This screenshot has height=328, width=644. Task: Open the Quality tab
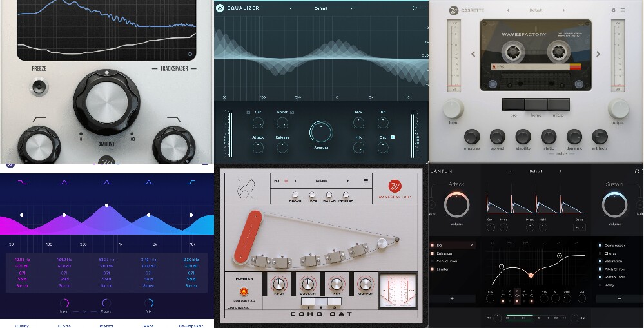(x=22, y=326)
